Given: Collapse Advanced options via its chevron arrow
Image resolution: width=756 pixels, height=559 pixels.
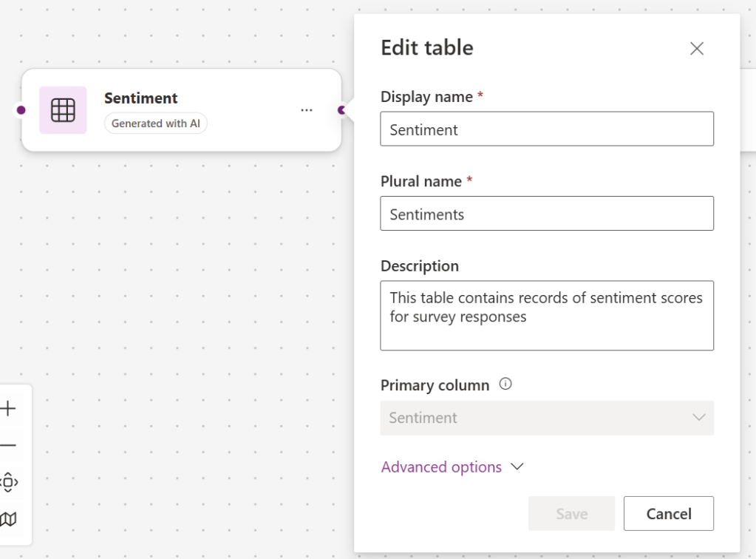Looking at the screenshot, I should click(517, 467).
